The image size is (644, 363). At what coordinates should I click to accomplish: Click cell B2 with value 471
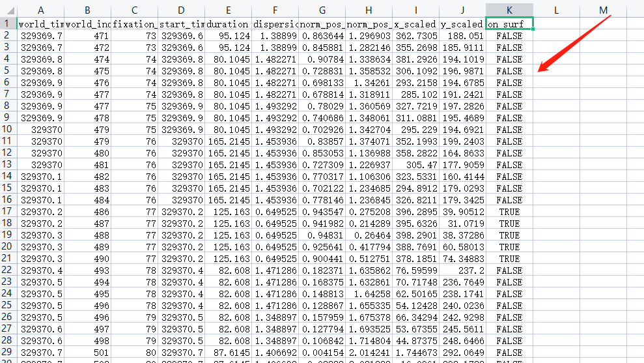(x=87, y=36)
